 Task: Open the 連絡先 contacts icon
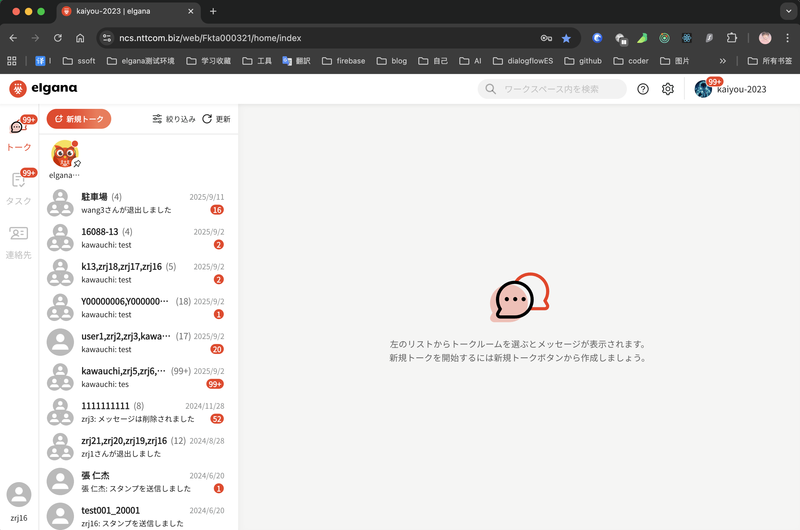[x=19, y=240]
